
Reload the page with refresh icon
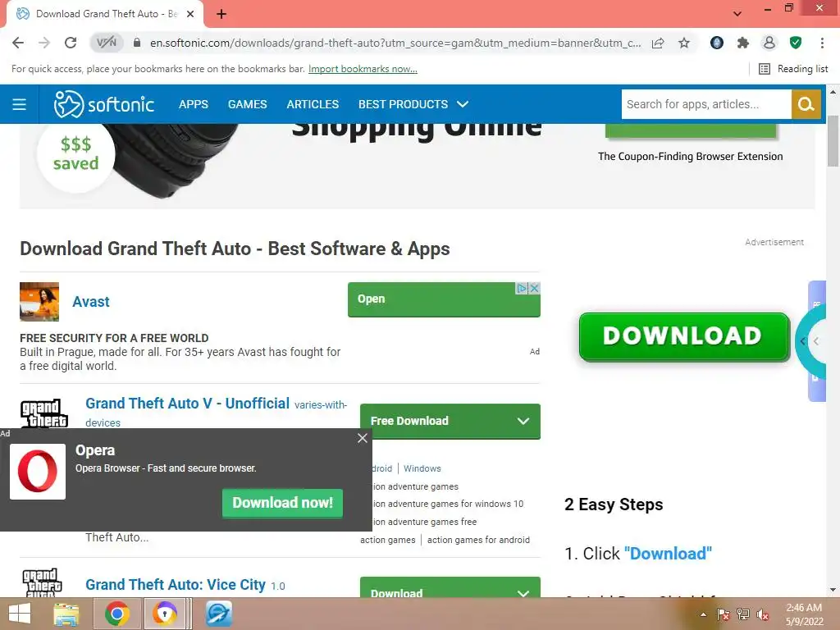71,43
